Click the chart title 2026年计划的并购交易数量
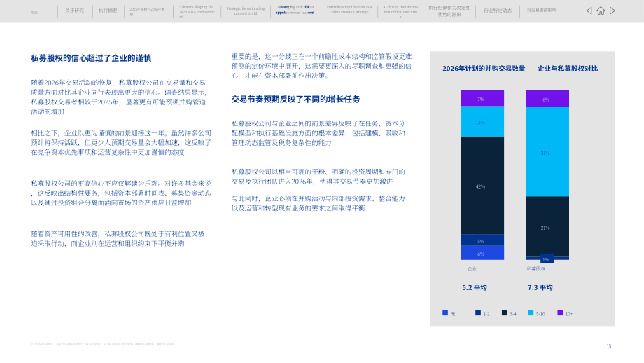 coord(520,69)
